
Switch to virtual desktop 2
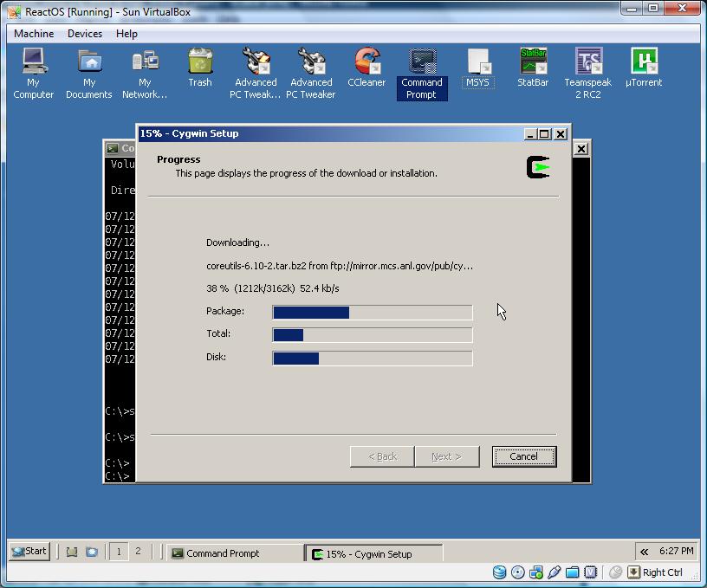[x=138, y=552]
